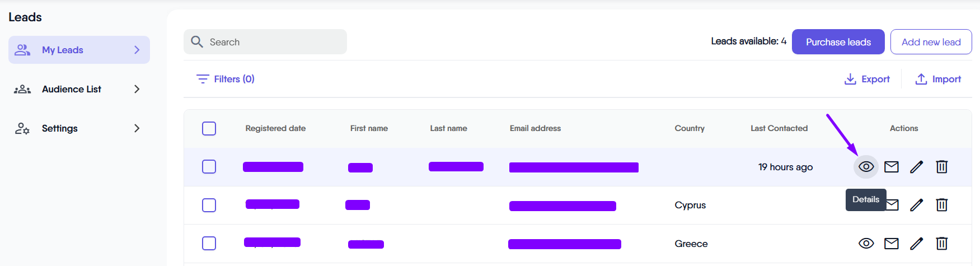Image resolution: width=980 pixels, height=266 pixels.
Task: Open Settings in the Leads sidebar
Action: tap(59, 128)
